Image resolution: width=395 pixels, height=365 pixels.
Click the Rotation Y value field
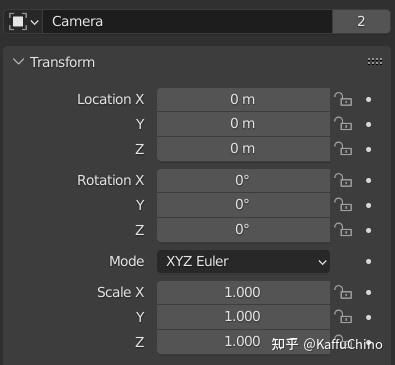pos(243,205)
